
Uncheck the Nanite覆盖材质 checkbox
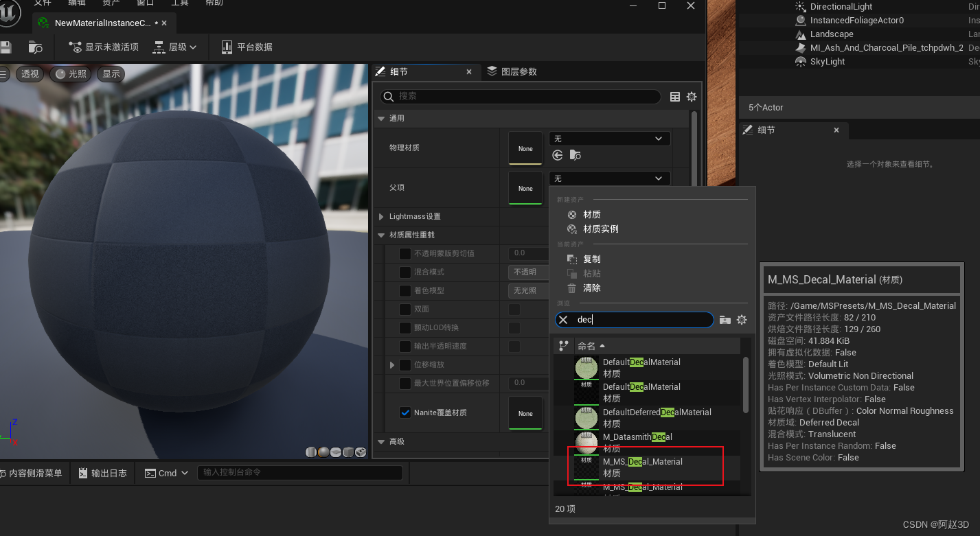click(x=405, y=412)
